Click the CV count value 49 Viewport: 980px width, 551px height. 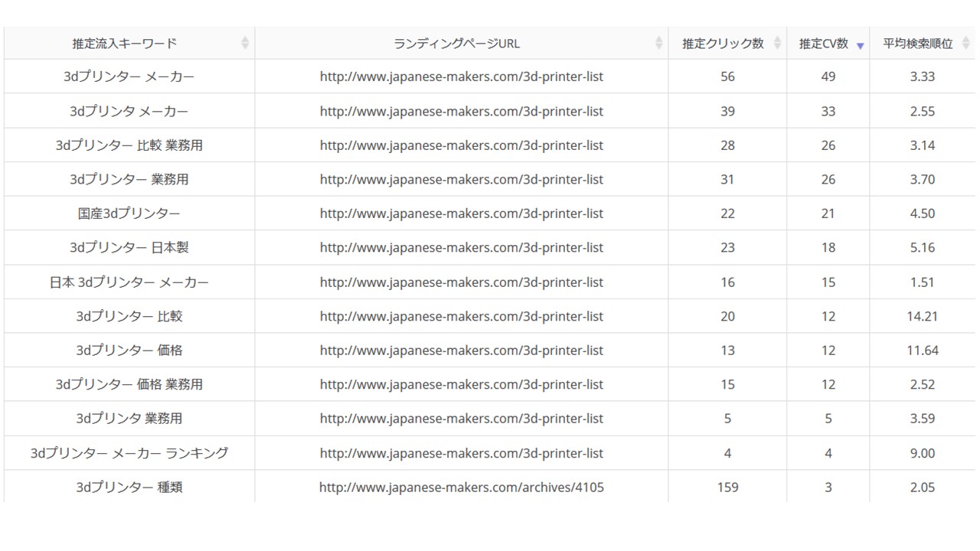[x=828, y=77]
